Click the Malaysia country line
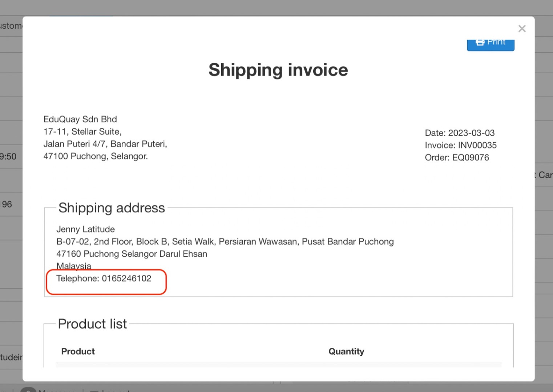The image size is (553, 392). (x=73, y=266)
